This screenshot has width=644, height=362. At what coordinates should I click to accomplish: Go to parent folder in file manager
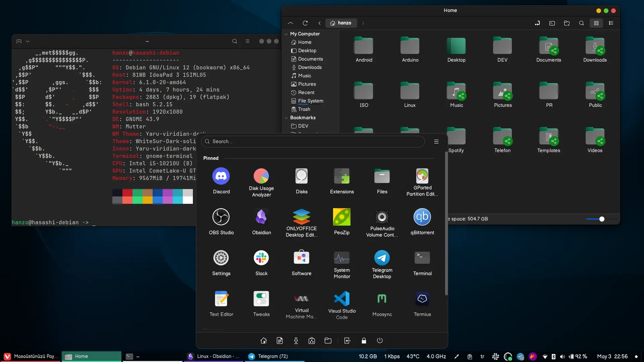(290, 23)
